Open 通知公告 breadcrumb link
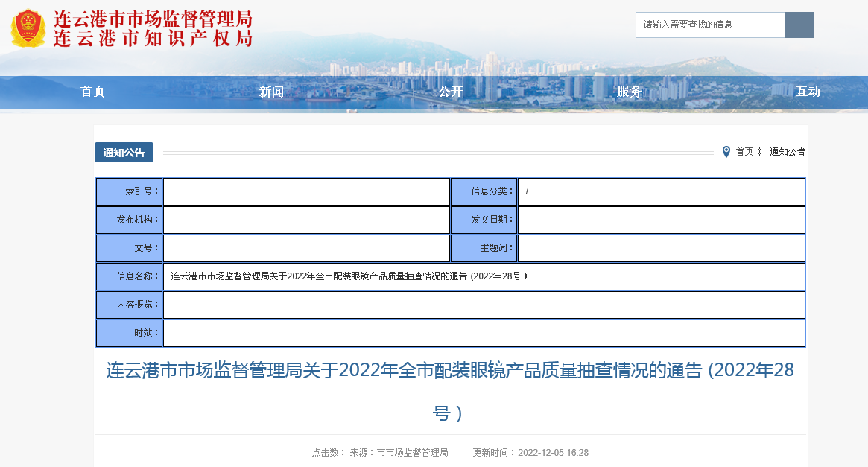This screenshot has width=868, height=467. [x=788, y=152]
